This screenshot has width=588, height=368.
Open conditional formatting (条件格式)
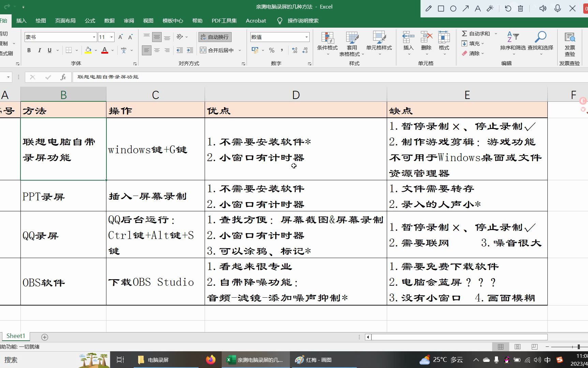(x=327, y=44)
